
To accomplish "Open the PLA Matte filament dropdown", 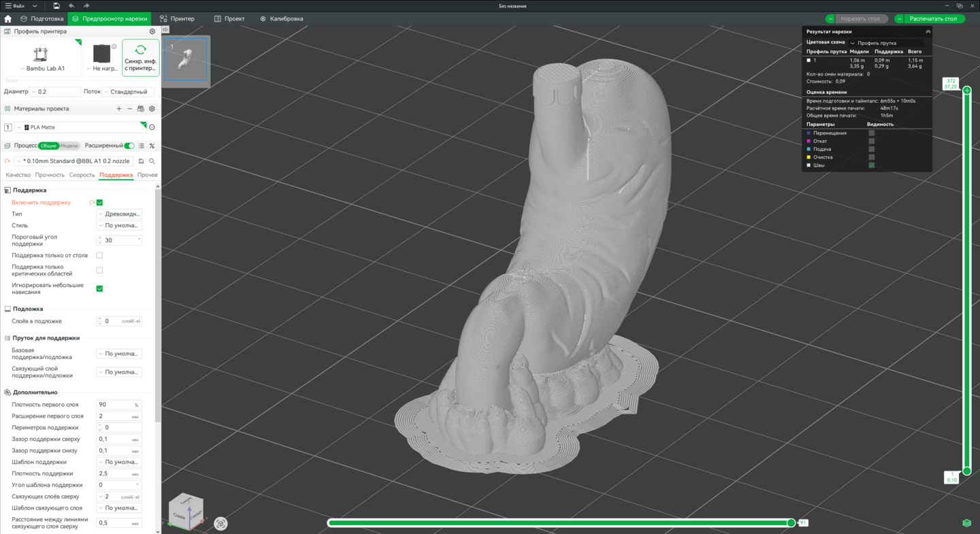I will [x=80, y=127].
